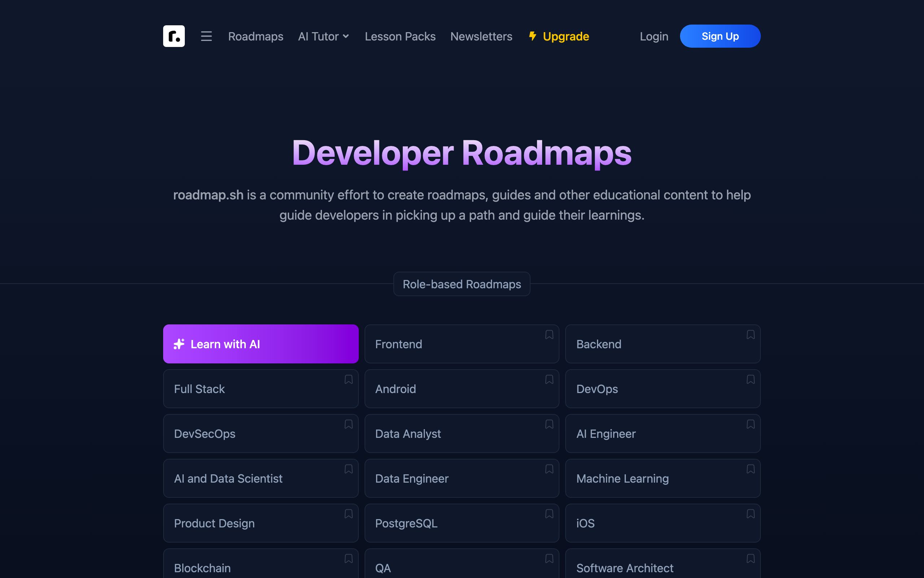Click the Login link

point(654,36)
